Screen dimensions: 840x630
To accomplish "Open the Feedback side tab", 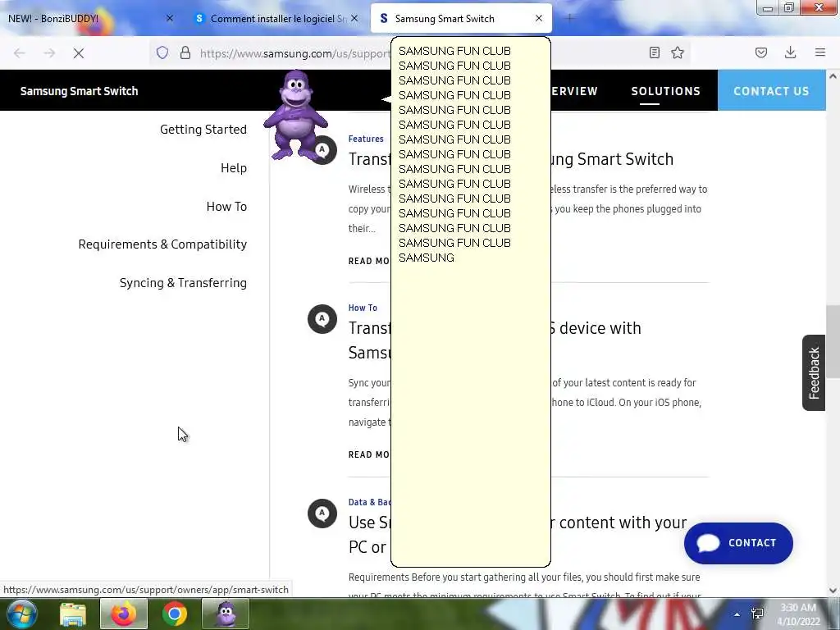I will (x=814, y=373).
